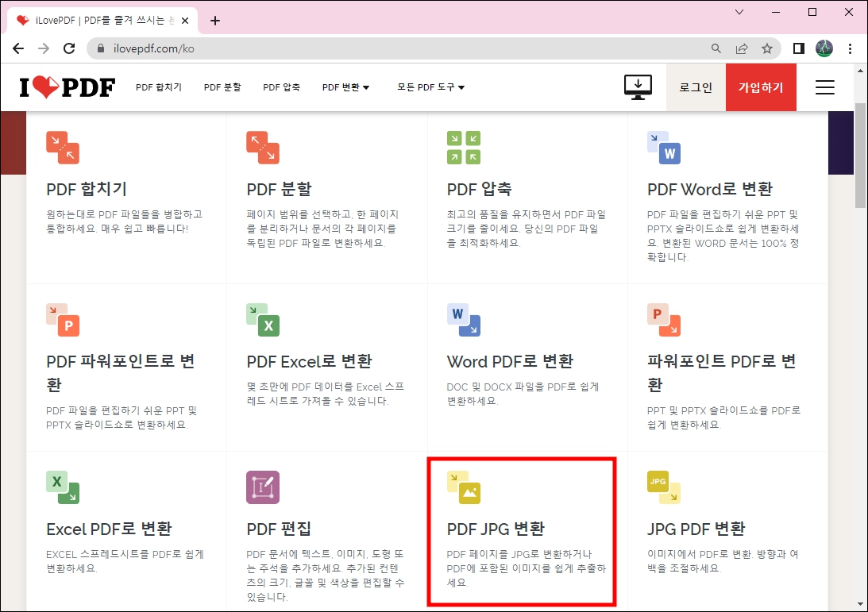Open the JPG PDF 변환 icon

click(x=664, y=487)
